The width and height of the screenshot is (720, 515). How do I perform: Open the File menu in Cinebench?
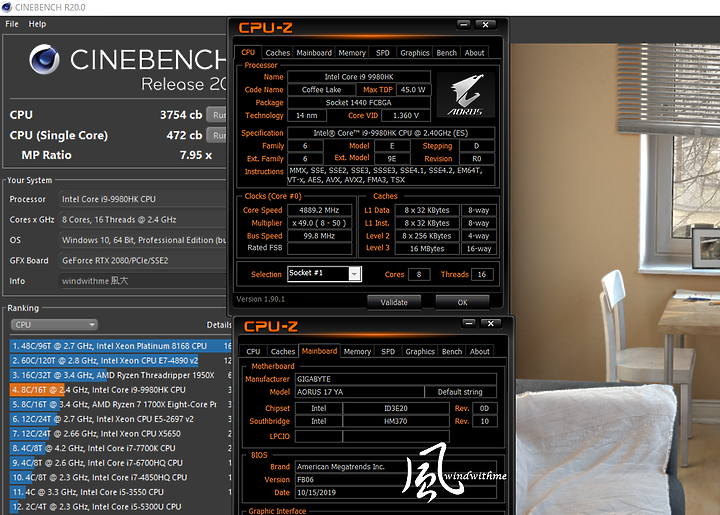pyautogui.click(x=12, y=24)
